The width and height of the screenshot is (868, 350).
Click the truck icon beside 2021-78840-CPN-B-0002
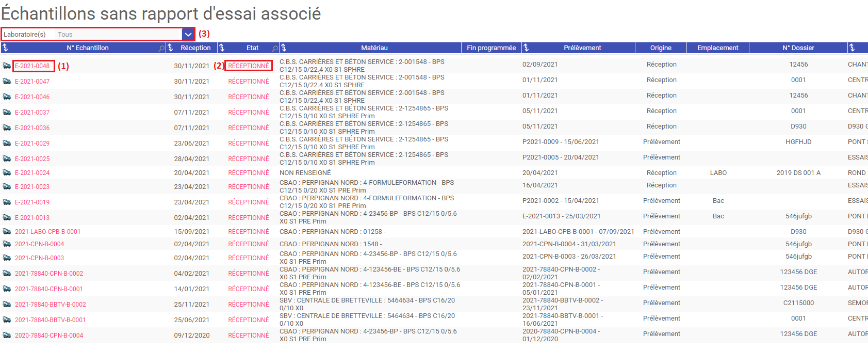pos(7,273)
